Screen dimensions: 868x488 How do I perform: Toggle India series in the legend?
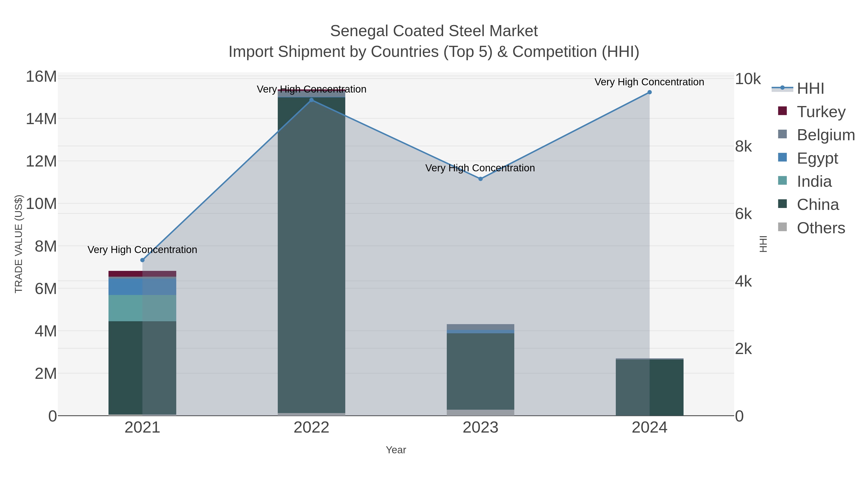(805, 181)
